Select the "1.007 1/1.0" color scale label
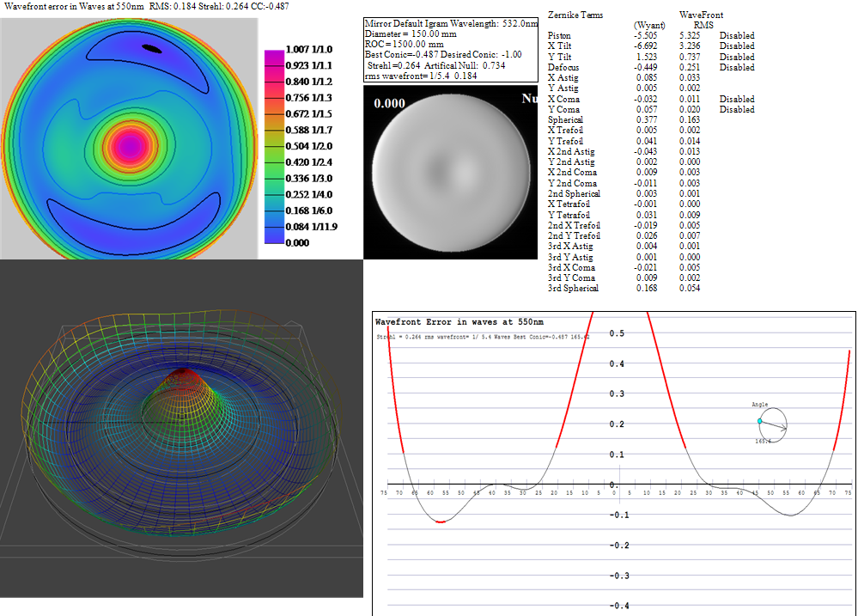Screen dimensions: 858x616 308,49
